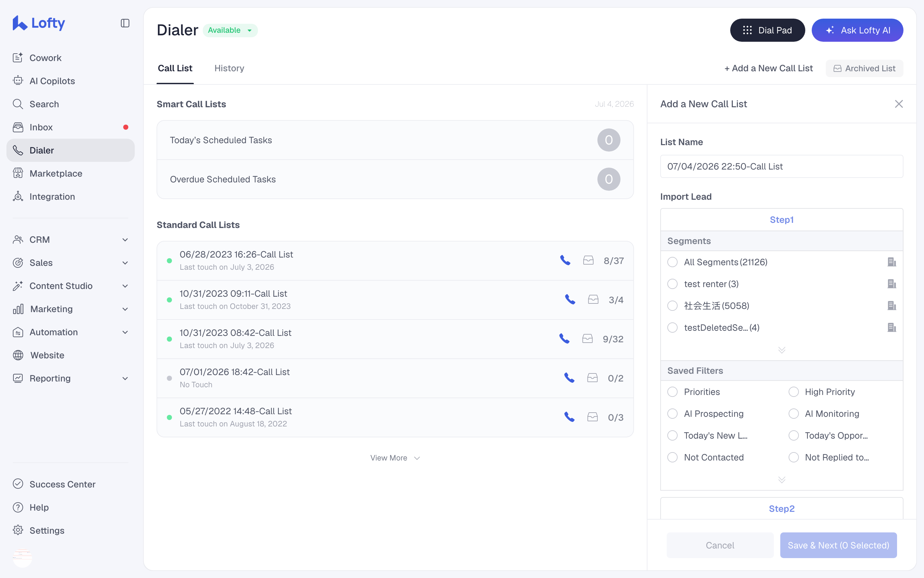Open the Inbox sidebar item
The height and width of the screenshot is (578, 924).
pyautogui.click(x=71, y=127)
